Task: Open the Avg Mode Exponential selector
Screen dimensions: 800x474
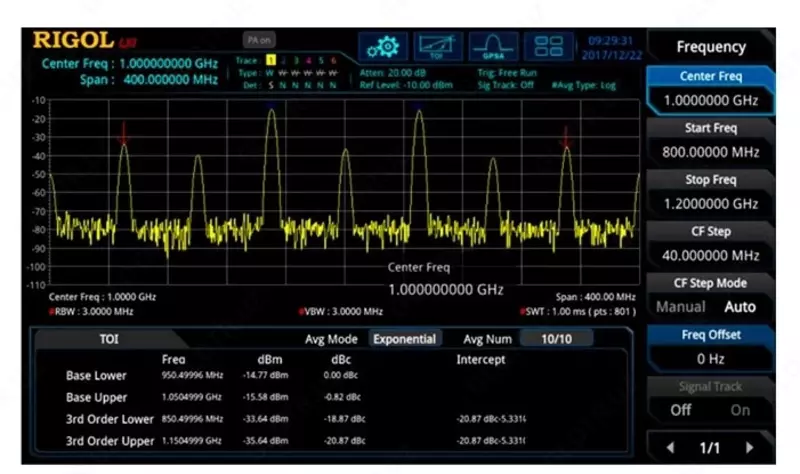Action: click(x=405, y=339)
